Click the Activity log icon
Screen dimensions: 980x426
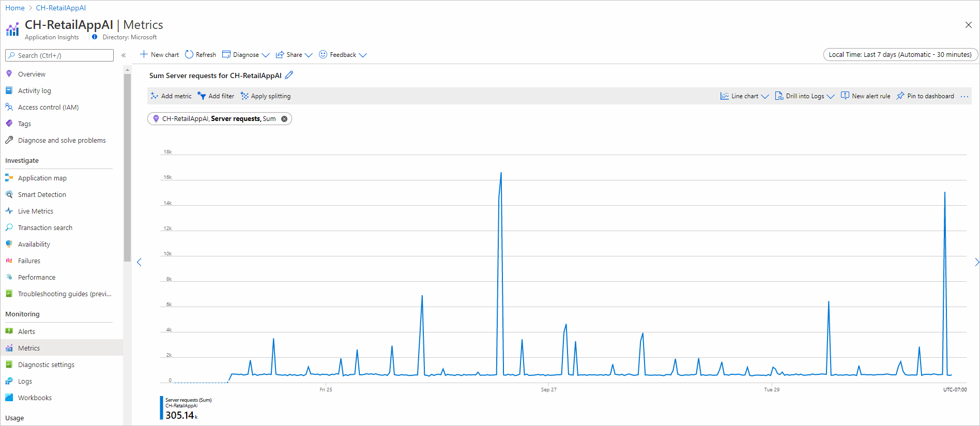click(x=9, y=90)
